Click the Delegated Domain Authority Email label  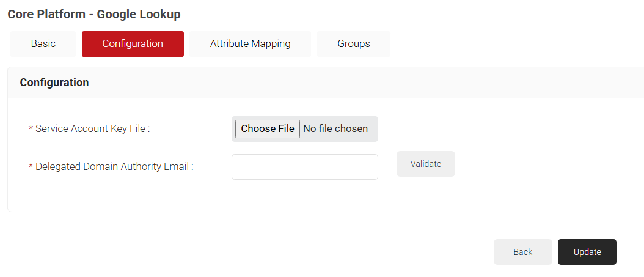114,167
